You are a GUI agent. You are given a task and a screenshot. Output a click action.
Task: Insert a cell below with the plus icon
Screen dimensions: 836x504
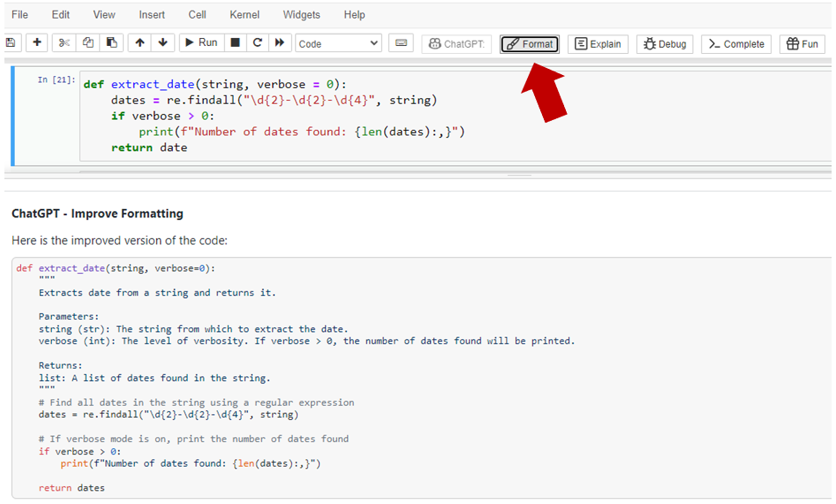click(37, 43)
